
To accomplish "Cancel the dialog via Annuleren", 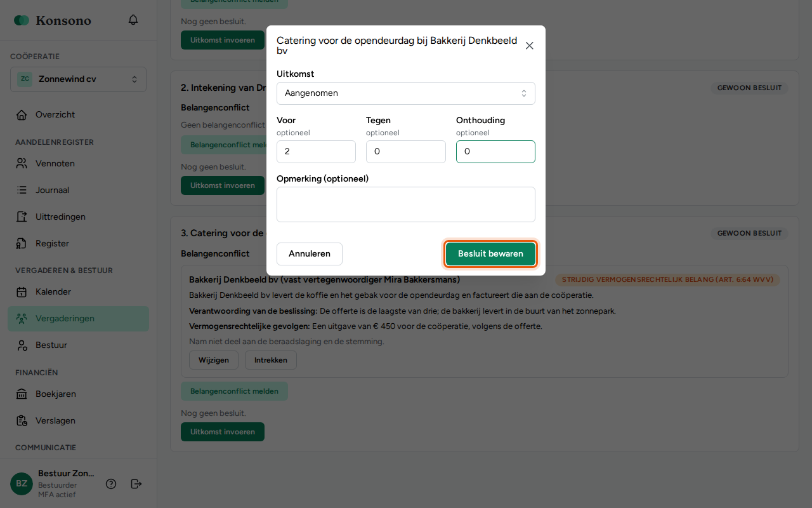I will (x=310, y=254).
